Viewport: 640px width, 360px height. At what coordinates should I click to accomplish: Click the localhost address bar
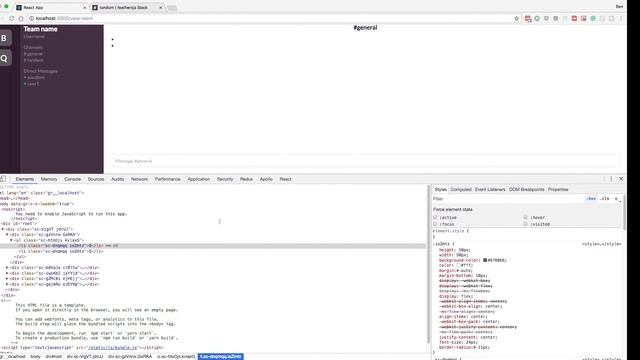coord(269,18)
